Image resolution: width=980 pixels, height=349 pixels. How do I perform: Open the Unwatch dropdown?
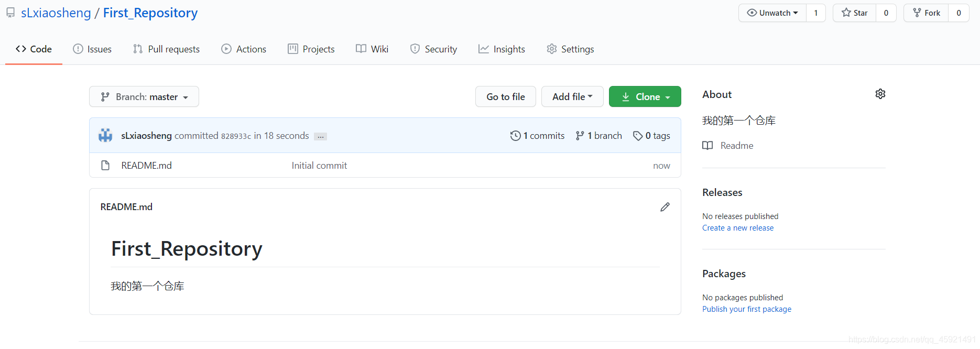coord(772,13)
